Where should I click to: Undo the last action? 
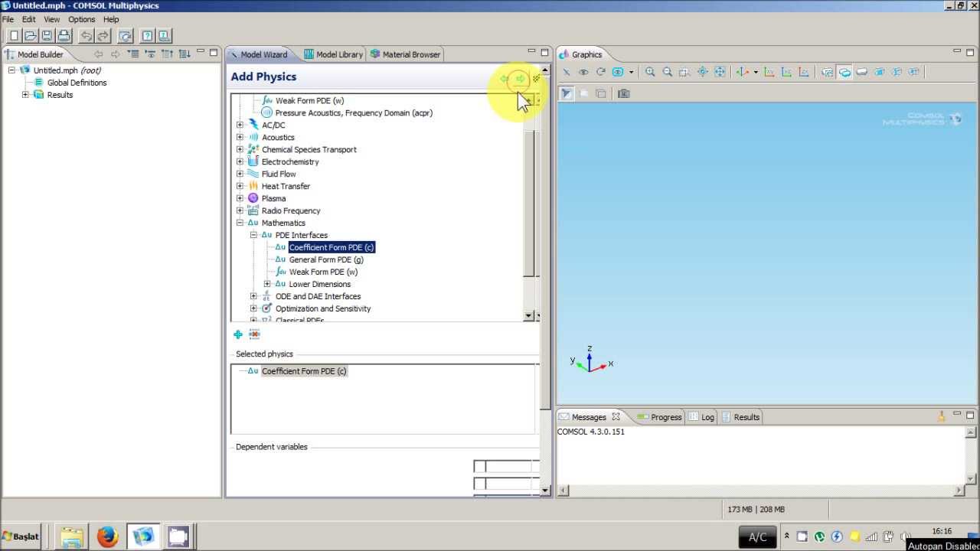pos(86,36)
